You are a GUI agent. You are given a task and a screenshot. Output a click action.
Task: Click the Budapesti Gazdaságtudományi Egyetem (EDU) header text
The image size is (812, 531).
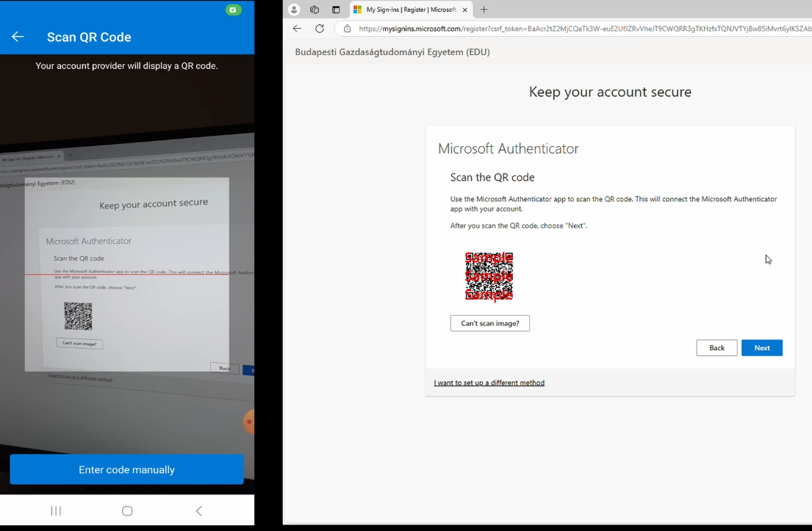[392, 51]
